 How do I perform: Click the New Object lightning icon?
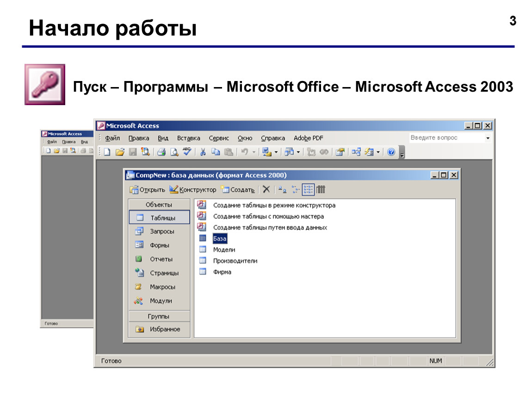tap(369, 152)
